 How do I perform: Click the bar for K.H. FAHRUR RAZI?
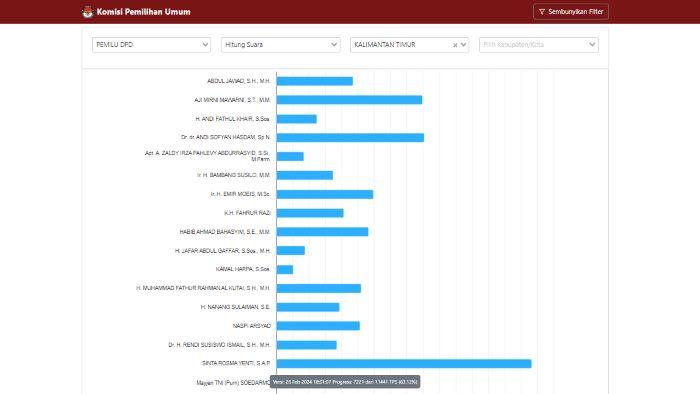click(x=310, y=213)
